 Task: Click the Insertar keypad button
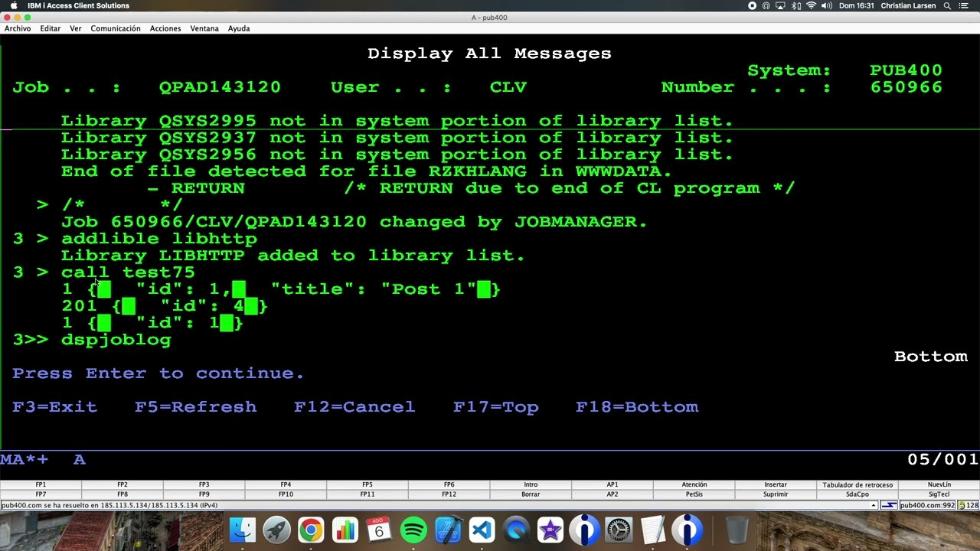tap(776, 484)
